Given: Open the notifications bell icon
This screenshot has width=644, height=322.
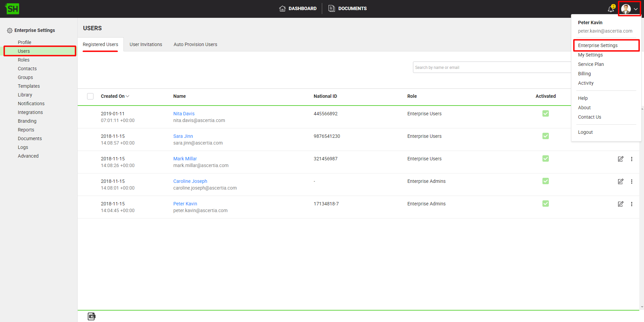Looking at the screenshot, I should point(611,9).
